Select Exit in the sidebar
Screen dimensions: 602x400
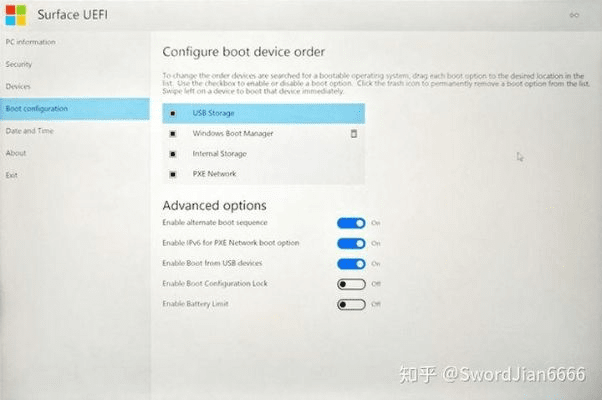tap(75, 175)
